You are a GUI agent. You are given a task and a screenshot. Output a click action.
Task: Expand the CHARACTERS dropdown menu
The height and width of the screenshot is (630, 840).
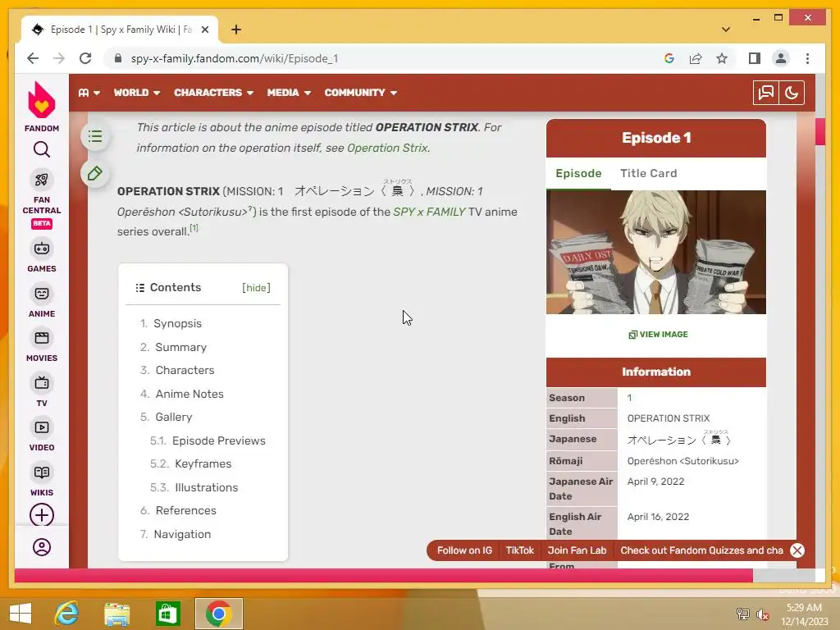[x=213, y=93]
